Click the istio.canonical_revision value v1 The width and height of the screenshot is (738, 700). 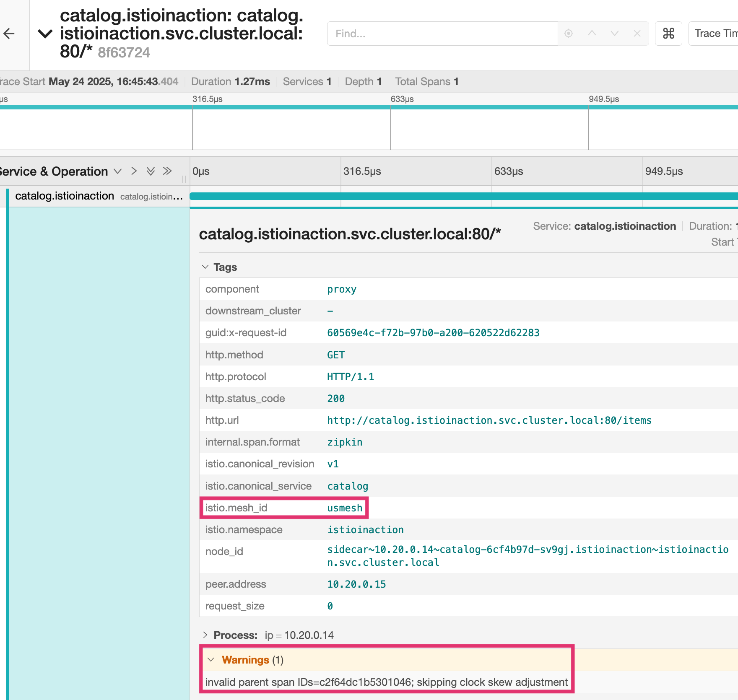[x=333, y=464]
